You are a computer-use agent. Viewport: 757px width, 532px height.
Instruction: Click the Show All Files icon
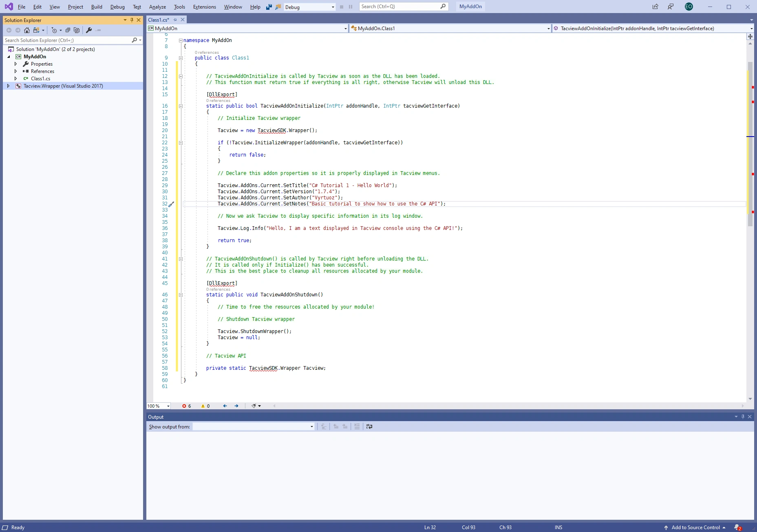[x=77, y=30]
